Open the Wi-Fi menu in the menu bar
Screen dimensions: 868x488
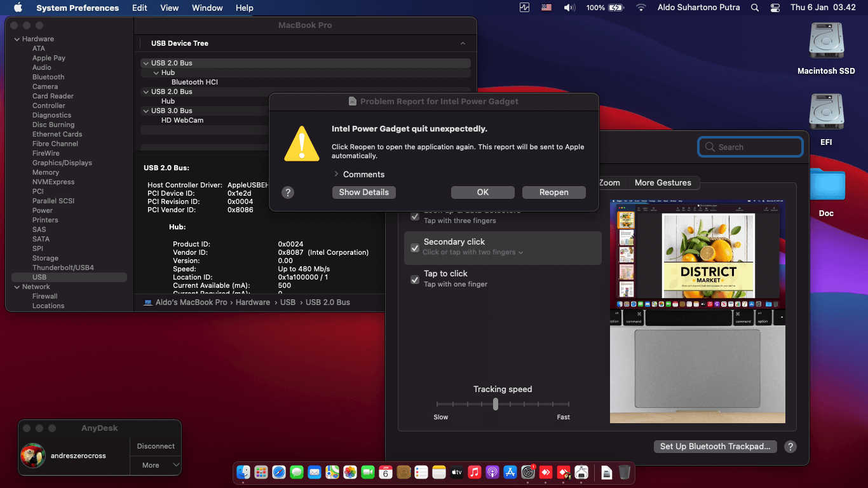(641, 8)
